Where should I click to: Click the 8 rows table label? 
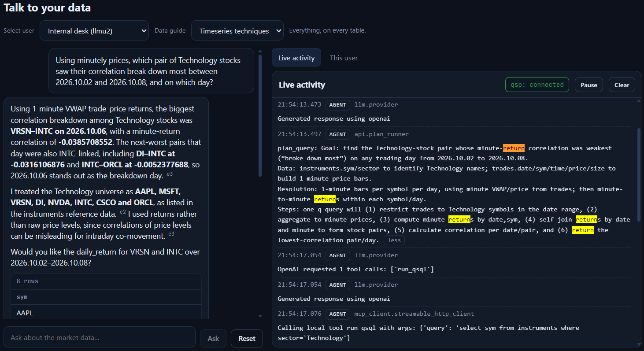(27, 281)
